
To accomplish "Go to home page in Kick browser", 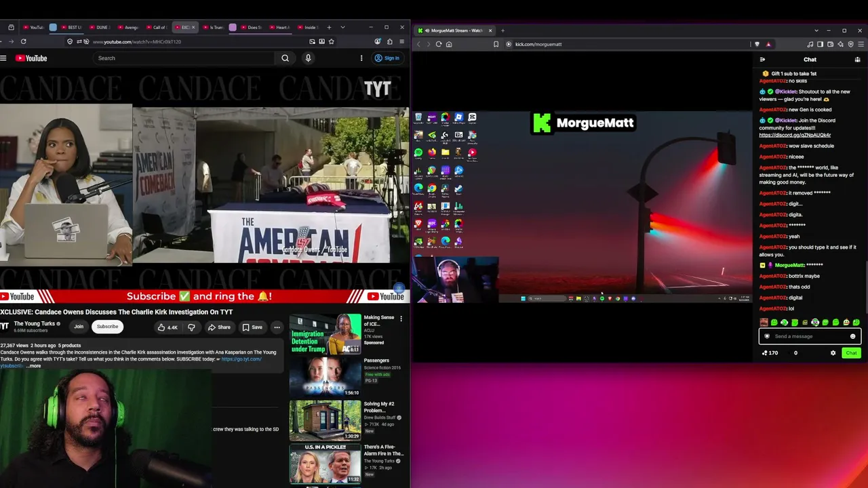I will tap(449, 44).
